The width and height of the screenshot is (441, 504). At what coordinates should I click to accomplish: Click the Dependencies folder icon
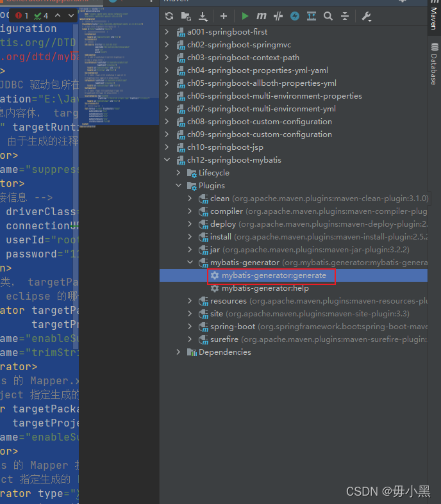point(192,352)
